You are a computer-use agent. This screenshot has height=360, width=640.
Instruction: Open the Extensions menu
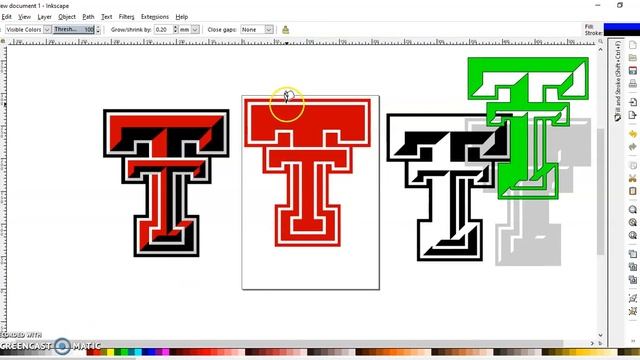pyautogui.click(x=155, y=17)
